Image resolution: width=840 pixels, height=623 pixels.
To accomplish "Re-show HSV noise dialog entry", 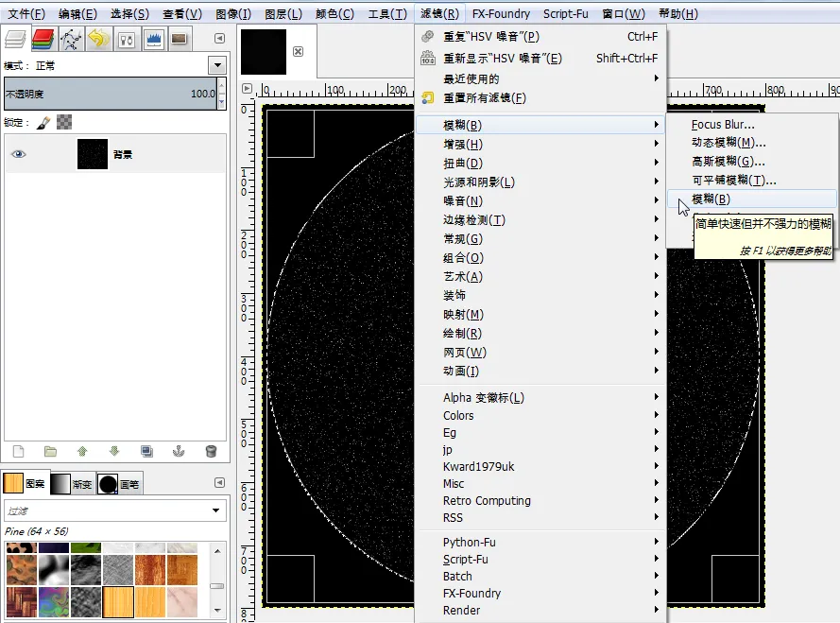I will [540, 58].
